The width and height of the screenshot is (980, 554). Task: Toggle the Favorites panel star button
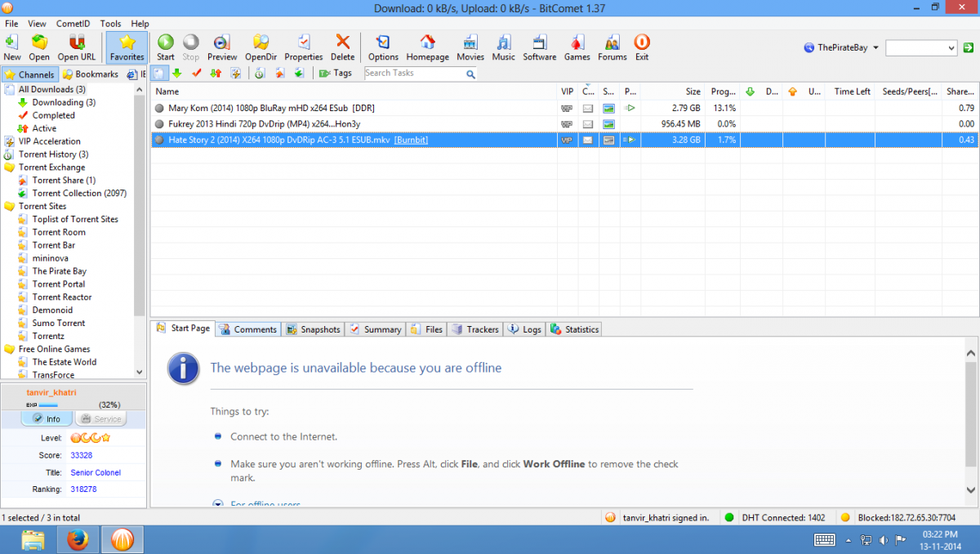pyautogui.click(x=127, y=47)
